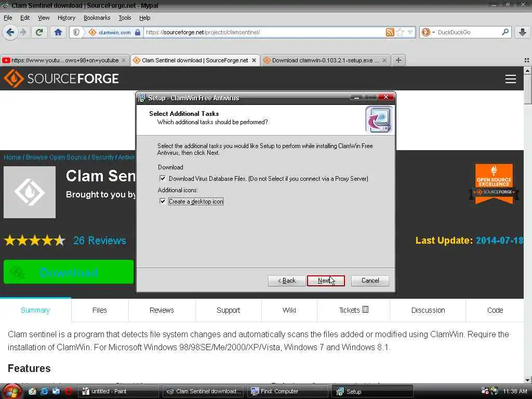Click the Setup dialog title bar icon

click(142, 98)
